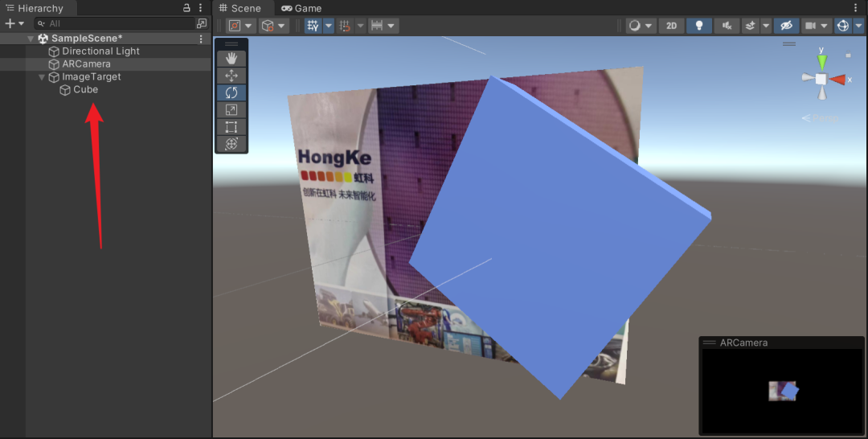
Task: Open the Hierarchy panel three-dot menu
Action: point(200,8)
